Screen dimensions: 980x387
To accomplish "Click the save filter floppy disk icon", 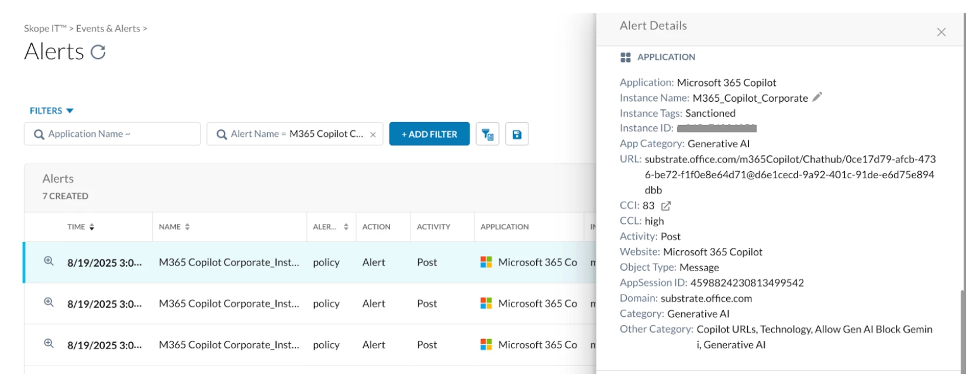I will pyautogui.click(x=517, y=134).
